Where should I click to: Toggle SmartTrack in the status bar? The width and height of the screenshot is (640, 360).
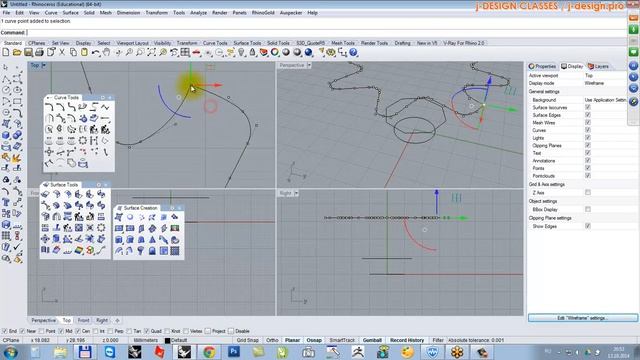point(342,340)
